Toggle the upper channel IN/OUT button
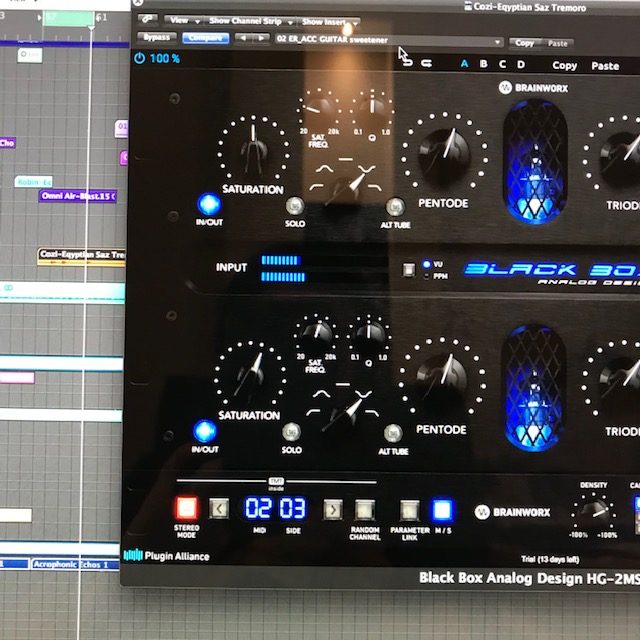The image size is (640, 640). pyautogui.click(x=209, y=204)
